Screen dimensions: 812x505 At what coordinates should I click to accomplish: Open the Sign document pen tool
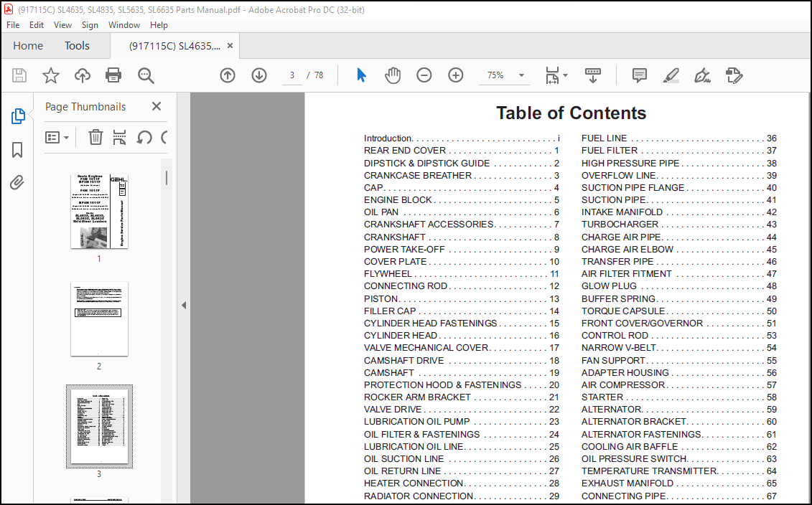tap(702, 75)
